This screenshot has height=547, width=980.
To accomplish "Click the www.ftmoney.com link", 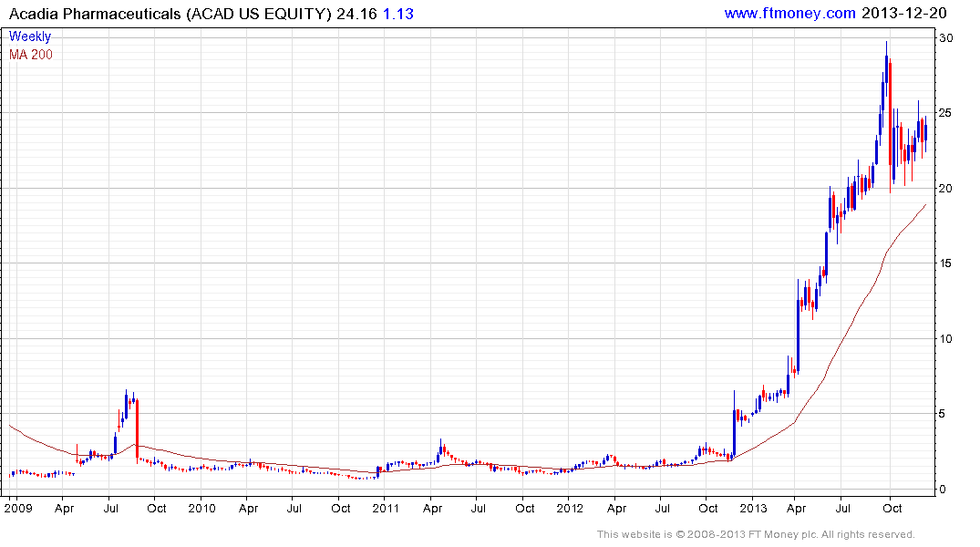I will click(789, 13).
